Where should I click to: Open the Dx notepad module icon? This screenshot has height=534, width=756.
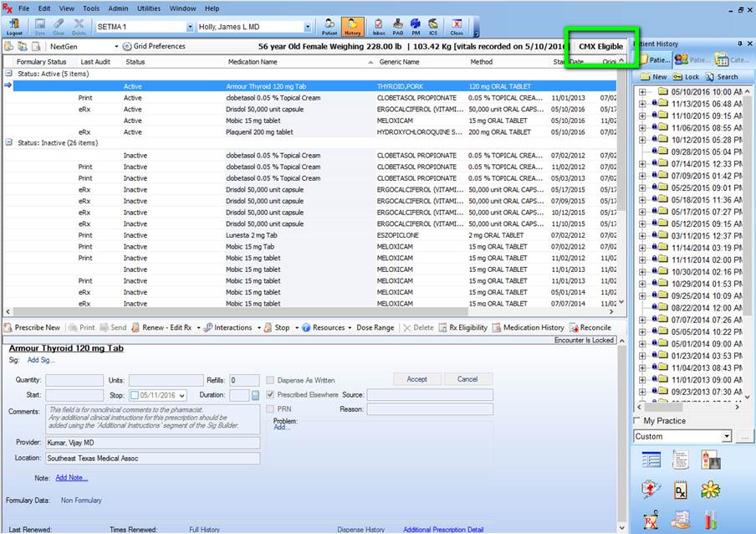(680, 490)
